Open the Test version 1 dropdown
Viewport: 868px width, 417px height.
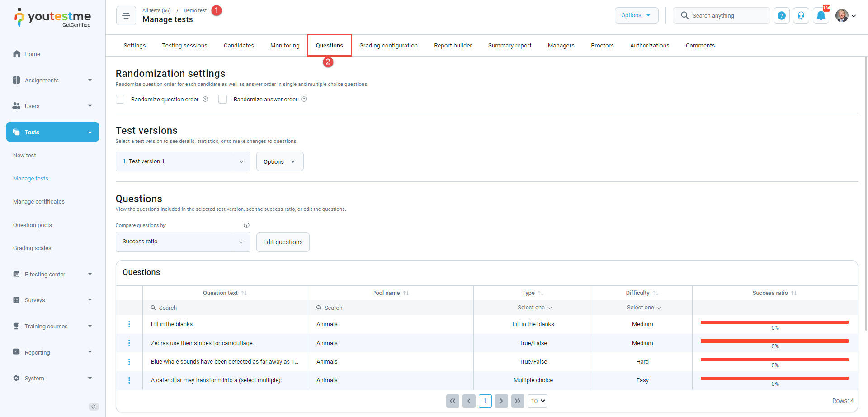[183, 161]
